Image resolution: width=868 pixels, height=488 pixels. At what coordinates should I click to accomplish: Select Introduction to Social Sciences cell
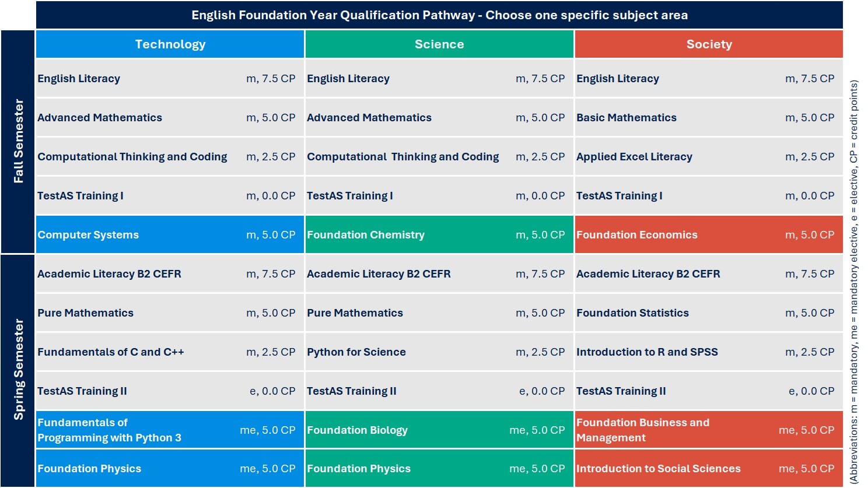(709, 468)
